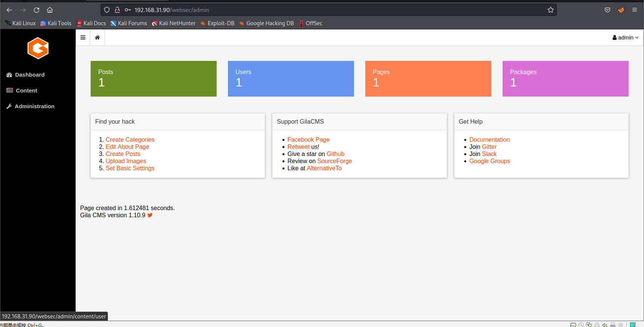The image size is (644, 327).
Task: Click the orange Pages count card
Action: 428,79
